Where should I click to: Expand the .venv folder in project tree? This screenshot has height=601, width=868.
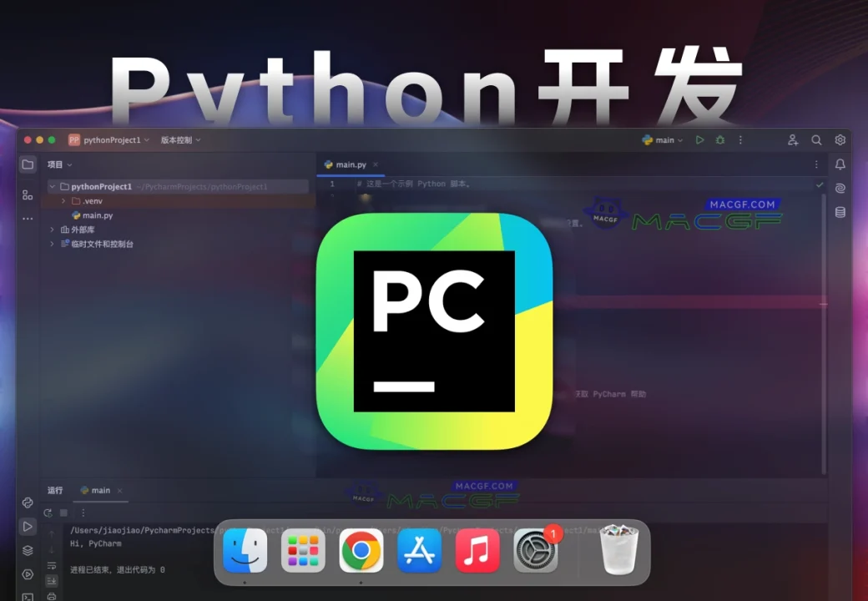[63, 200]
